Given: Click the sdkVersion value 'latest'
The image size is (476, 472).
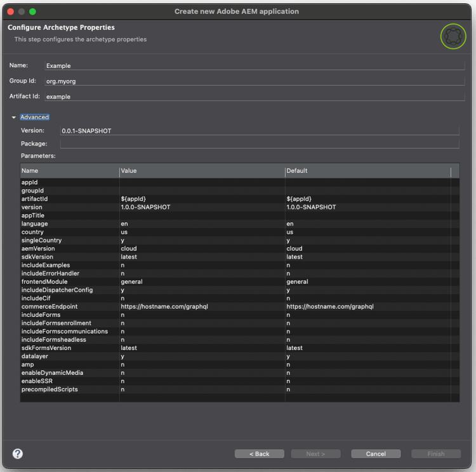Looking at the screenshot, I should point(202,257).
